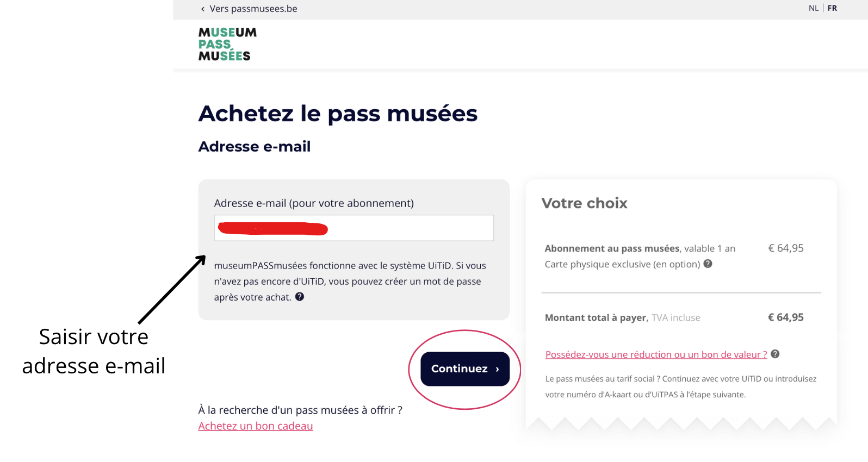Follow the Achetez un bon cadeau link
868x462 pixels.
(256, 426)
